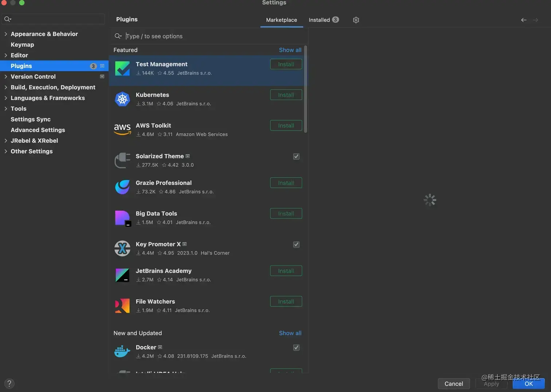Select the Grazie Professional plugin title
The height and width of the screenshot is (392, 551).
[x=164, y=183]
